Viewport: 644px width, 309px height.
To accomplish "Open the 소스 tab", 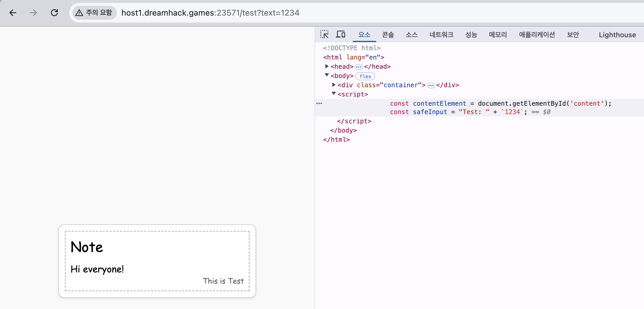I will pos(412,35).
